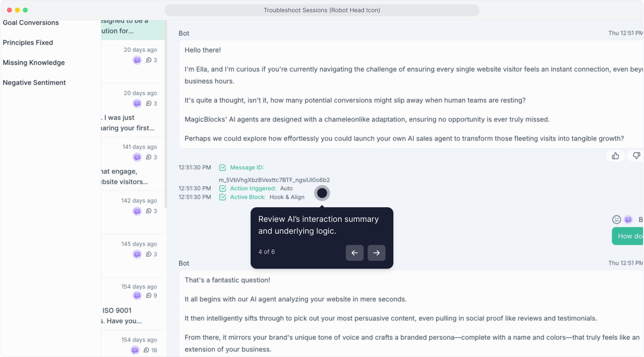Click the green user message bubble
Screen dimensions: 644x357
pos(628,236)
